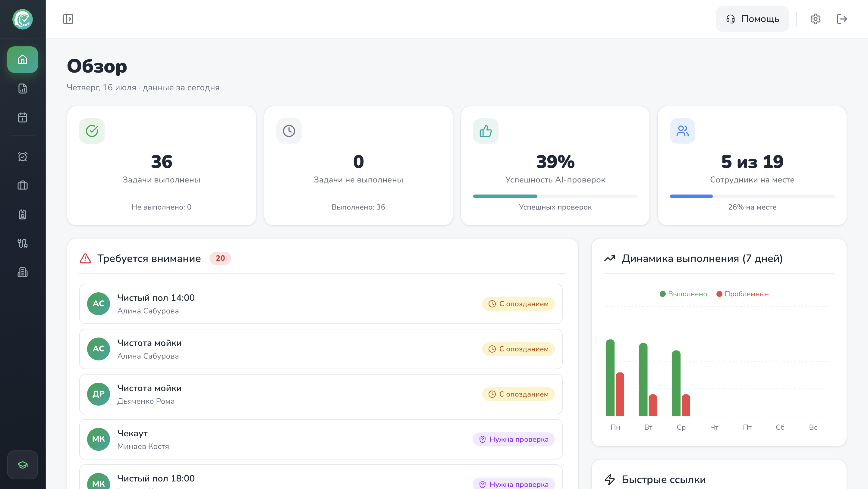
Task: Click the Успешных проверок label
Action: coord(555,207)
